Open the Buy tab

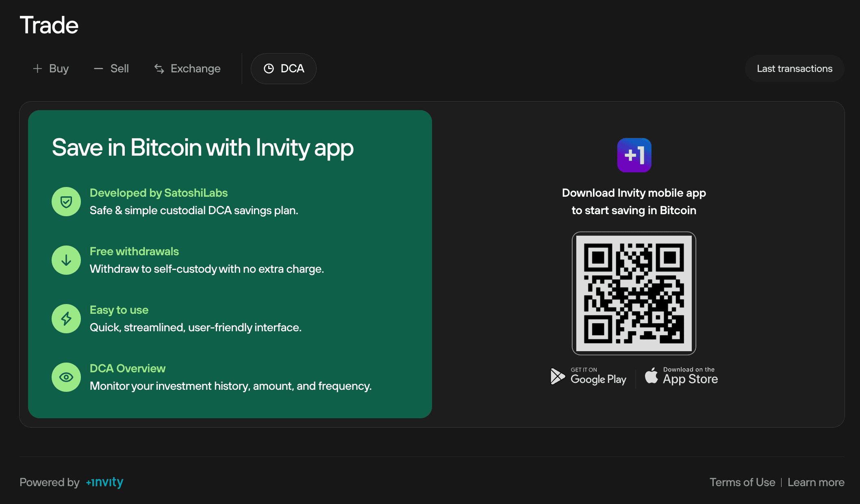(x=51, y=69)
